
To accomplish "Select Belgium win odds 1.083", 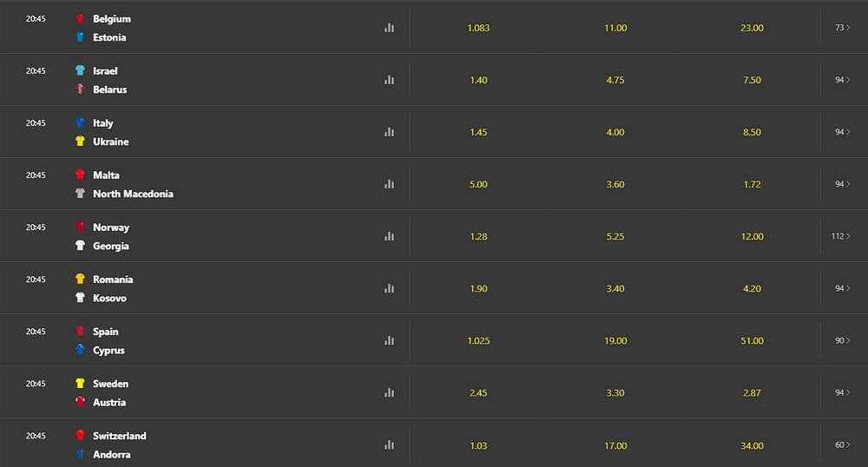I will click(478, 28).
